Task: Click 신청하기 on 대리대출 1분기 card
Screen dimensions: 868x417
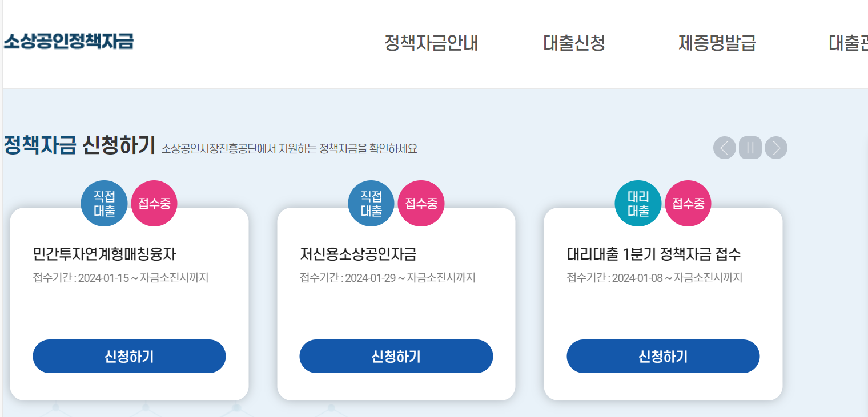Action: 663,356
